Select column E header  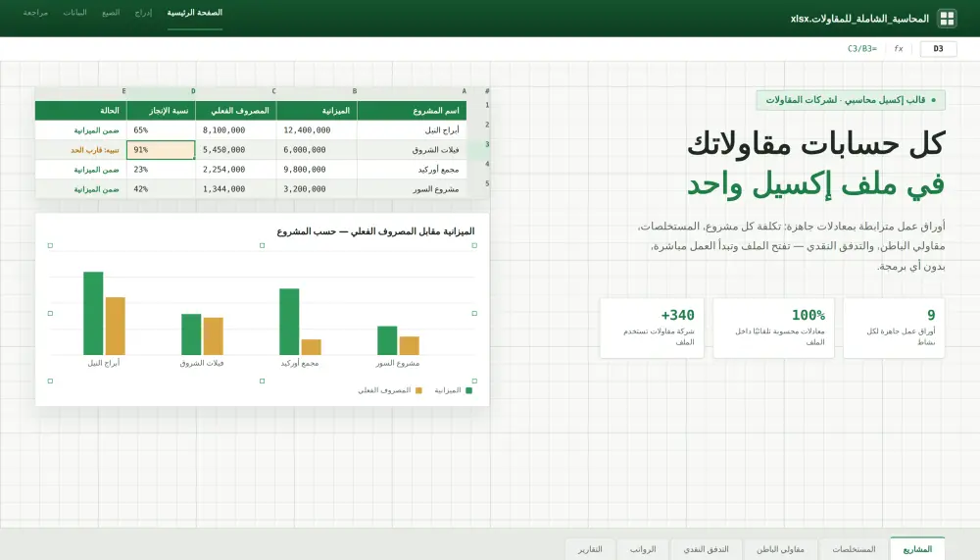tap(81, 91)
